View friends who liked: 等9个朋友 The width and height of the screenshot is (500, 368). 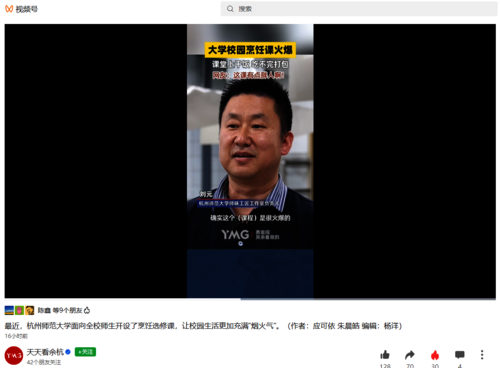67,311
